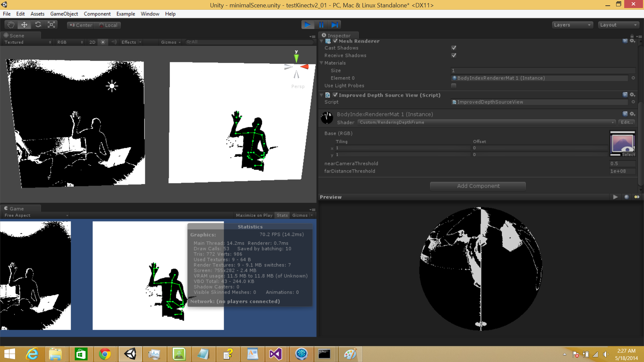Click the nearCameraThreshold value field
Image resolution: width=644 pixels, height=362 pixels.
pos(622,164)
